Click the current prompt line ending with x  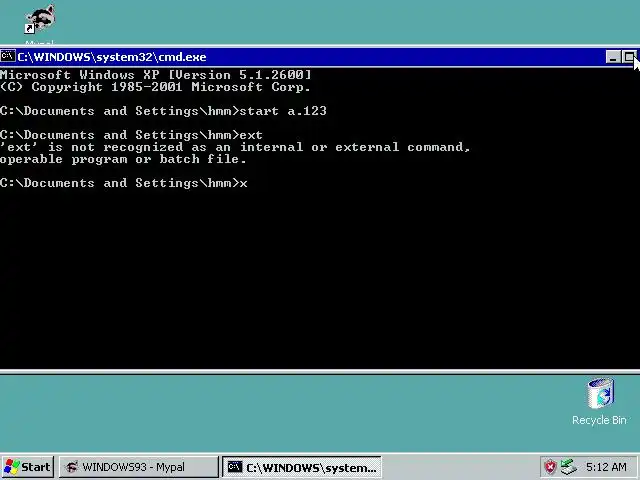[124, 183]
